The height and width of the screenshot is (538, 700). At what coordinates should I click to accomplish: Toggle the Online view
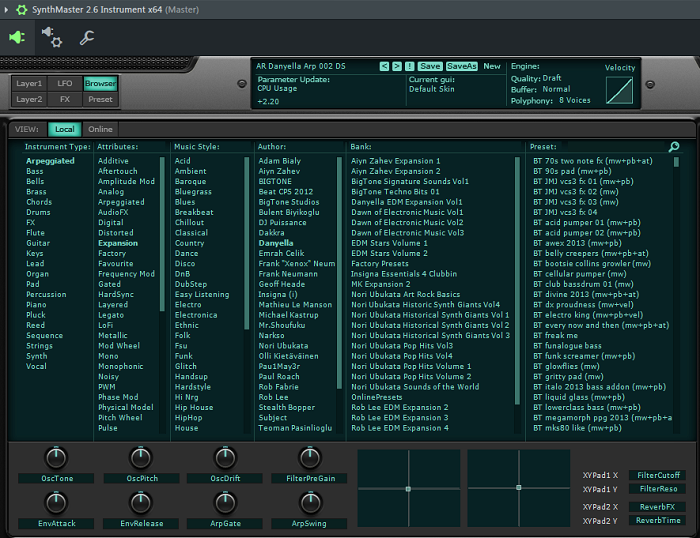click(x=100, y=129)
